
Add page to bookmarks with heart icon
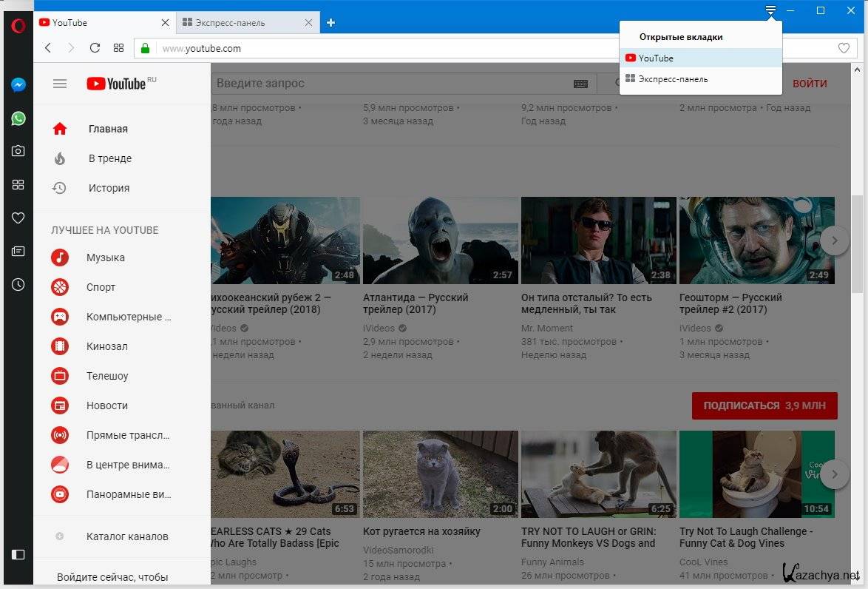tap(844, 48)
